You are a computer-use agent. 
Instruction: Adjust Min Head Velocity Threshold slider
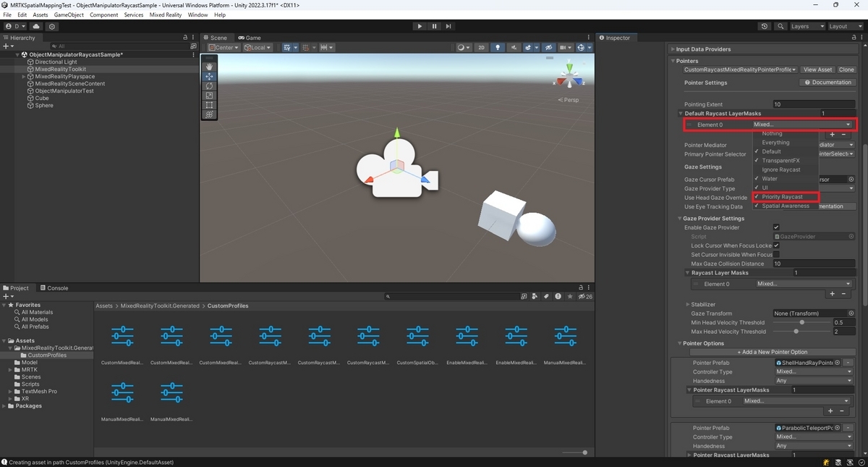point(801,323)
